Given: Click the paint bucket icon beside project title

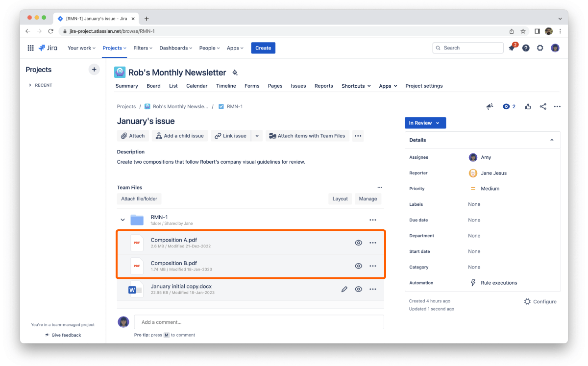Looking at the screenshot, I should tap(235, 73).
